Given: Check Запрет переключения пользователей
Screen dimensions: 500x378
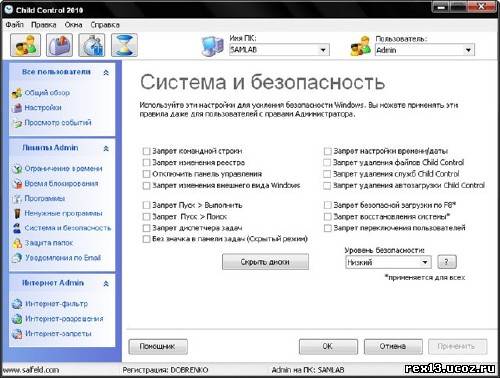Looking at the screenshot, I should coord(327,228).
